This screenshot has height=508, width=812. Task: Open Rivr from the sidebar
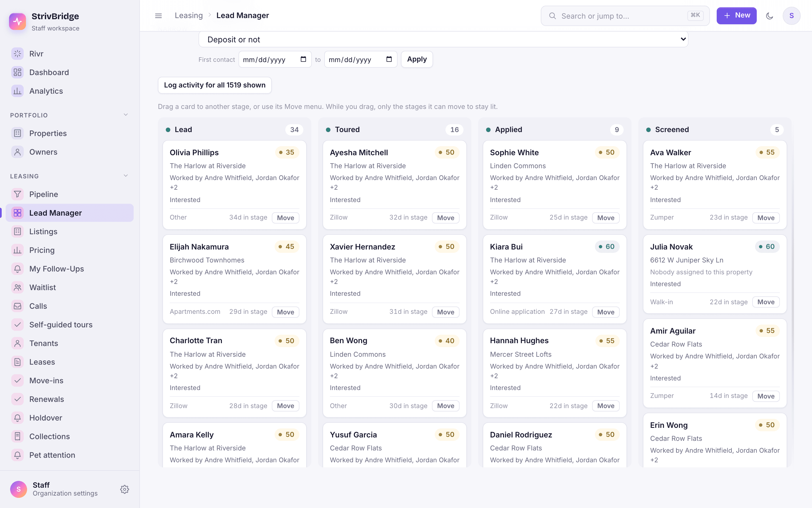click(69, 54)
